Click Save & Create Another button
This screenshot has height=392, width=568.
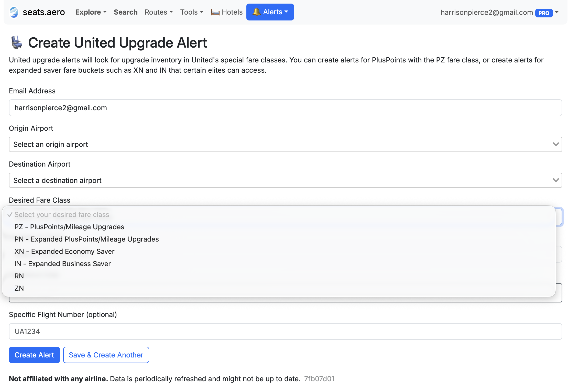(x=106, y=355)
